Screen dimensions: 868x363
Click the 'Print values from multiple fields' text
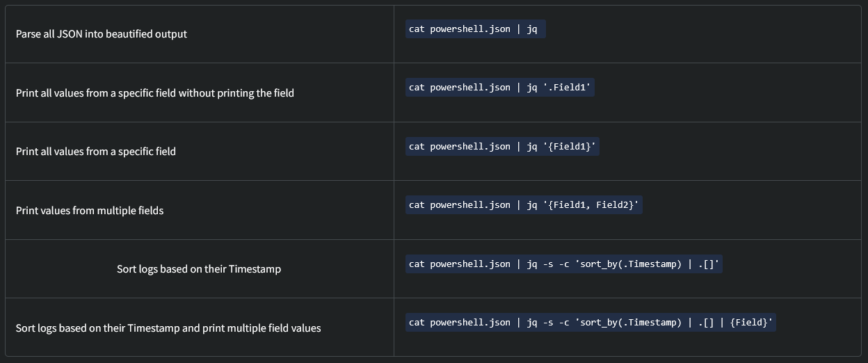90,210
